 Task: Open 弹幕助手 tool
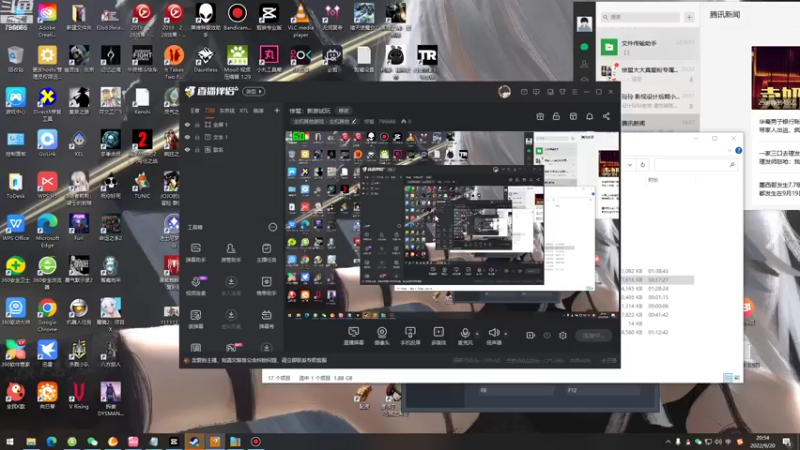point(195,253)
